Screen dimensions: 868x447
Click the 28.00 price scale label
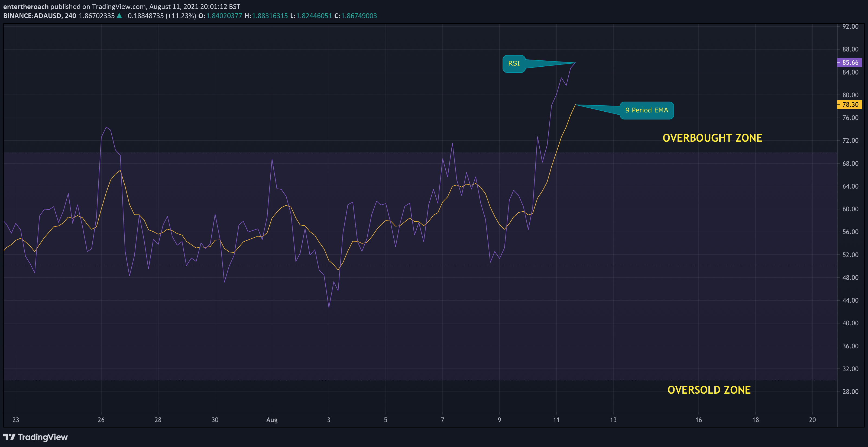(850, 392)
